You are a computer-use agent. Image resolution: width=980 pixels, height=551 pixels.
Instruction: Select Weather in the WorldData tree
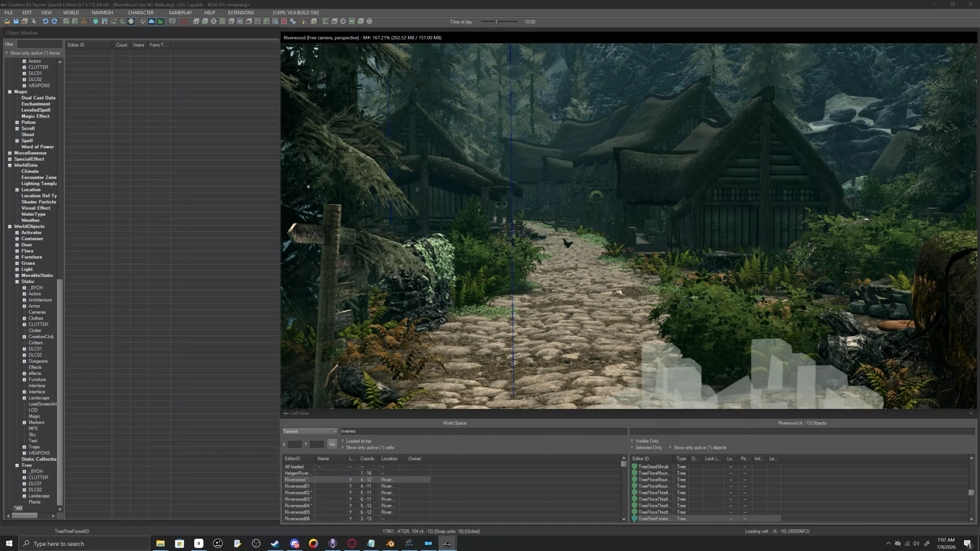coord(31,220)
